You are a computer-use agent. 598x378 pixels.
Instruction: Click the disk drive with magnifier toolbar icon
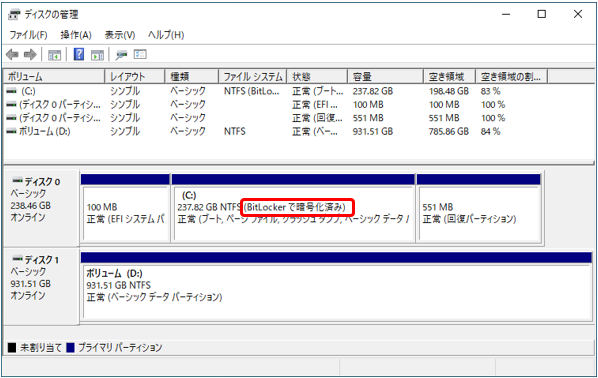click(x=122, y=55)
